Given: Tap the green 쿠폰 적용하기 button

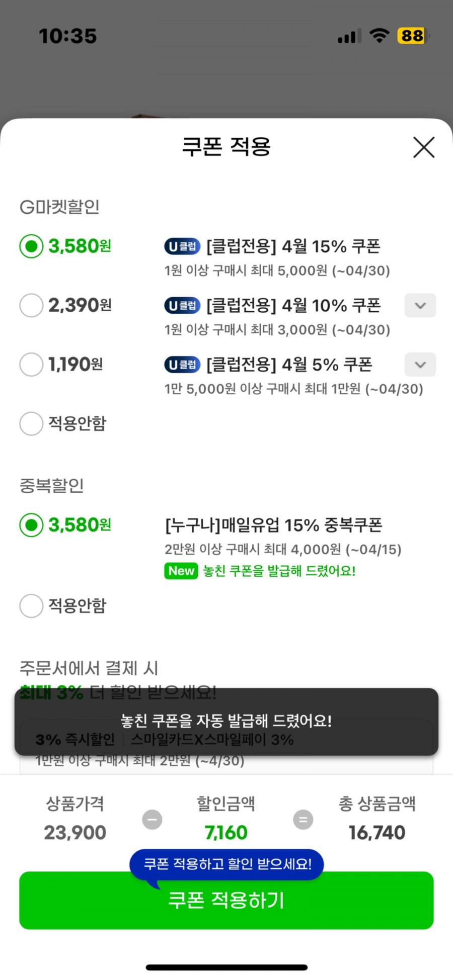Looking at the screenshot, I should [x=226, y=900].
